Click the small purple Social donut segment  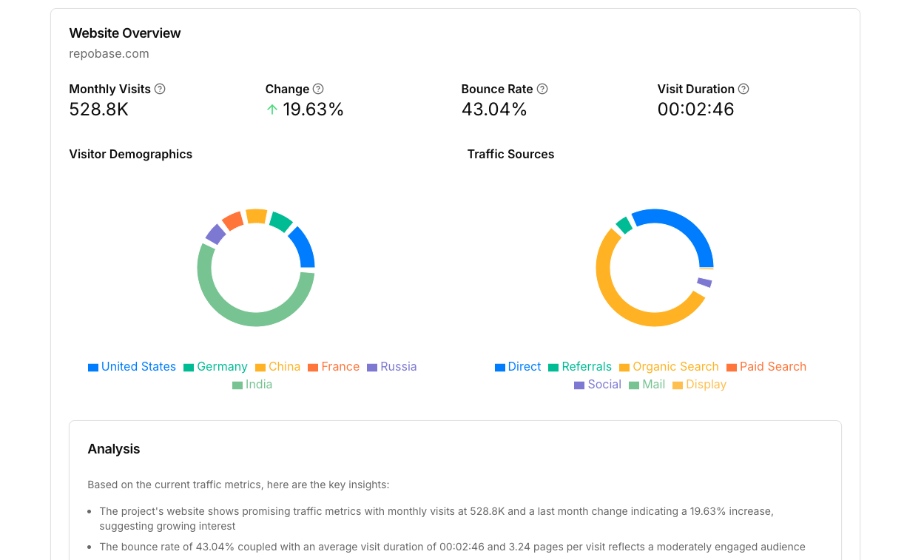coord(704,283)
